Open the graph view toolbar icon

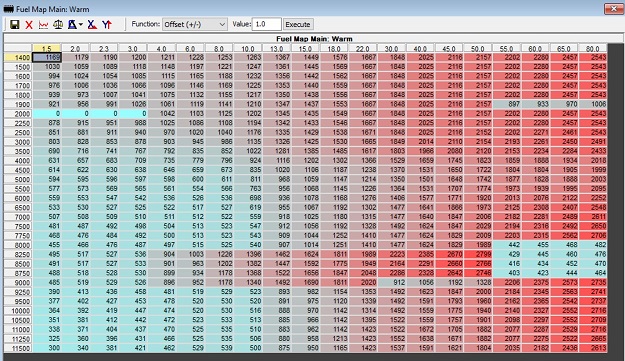(43, 25)
